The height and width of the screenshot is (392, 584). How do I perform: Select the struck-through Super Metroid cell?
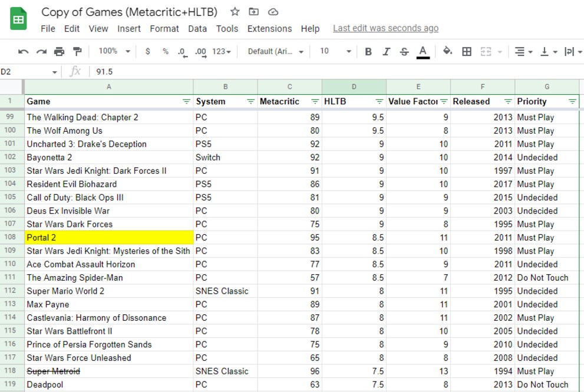tap(109, 371)
